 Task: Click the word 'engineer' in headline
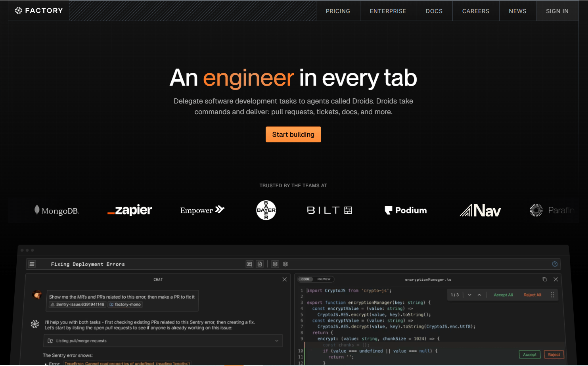pyautogui.click(x=249, y=77)
